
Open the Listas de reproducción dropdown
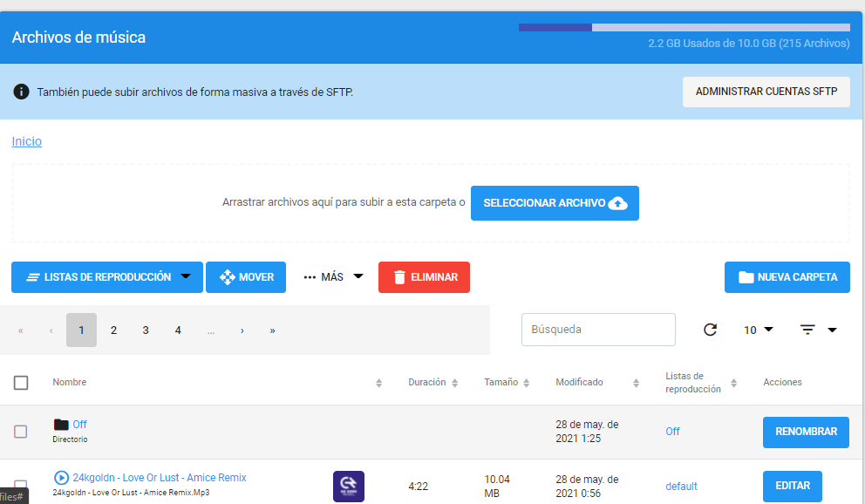pyautogui.click(x=107, y=276)
